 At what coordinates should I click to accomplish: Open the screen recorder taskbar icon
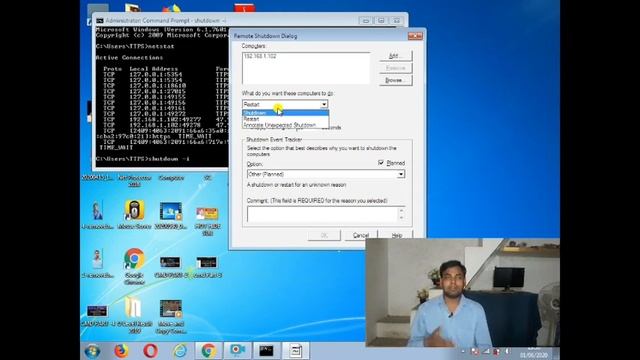point(237,351)
